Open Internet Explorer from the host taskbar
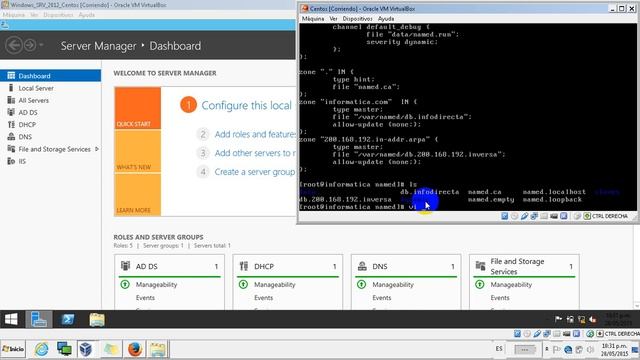The width and height of the screenshot is (640, 360). (42, 349)
